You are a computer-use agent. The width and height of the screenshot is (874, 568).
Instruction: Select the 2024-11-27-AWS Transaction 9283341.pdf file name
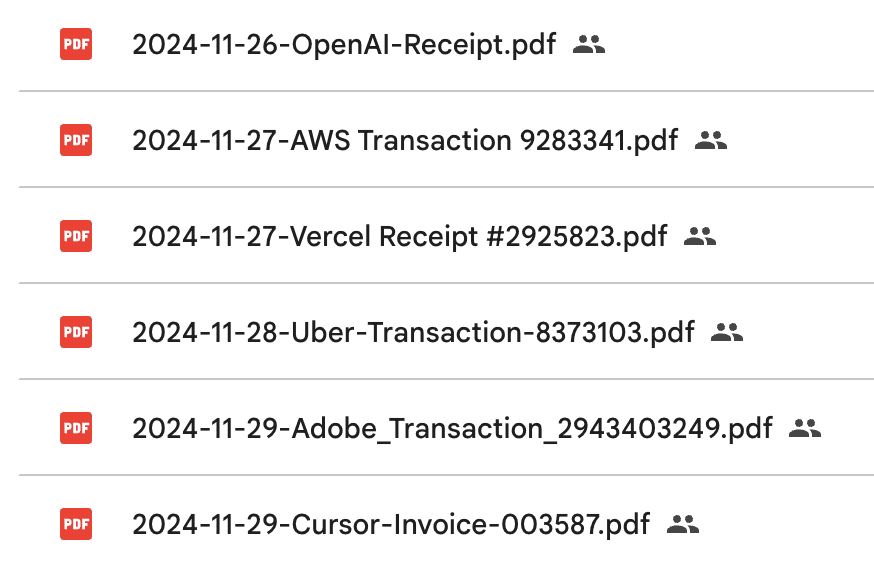point(404,141)
